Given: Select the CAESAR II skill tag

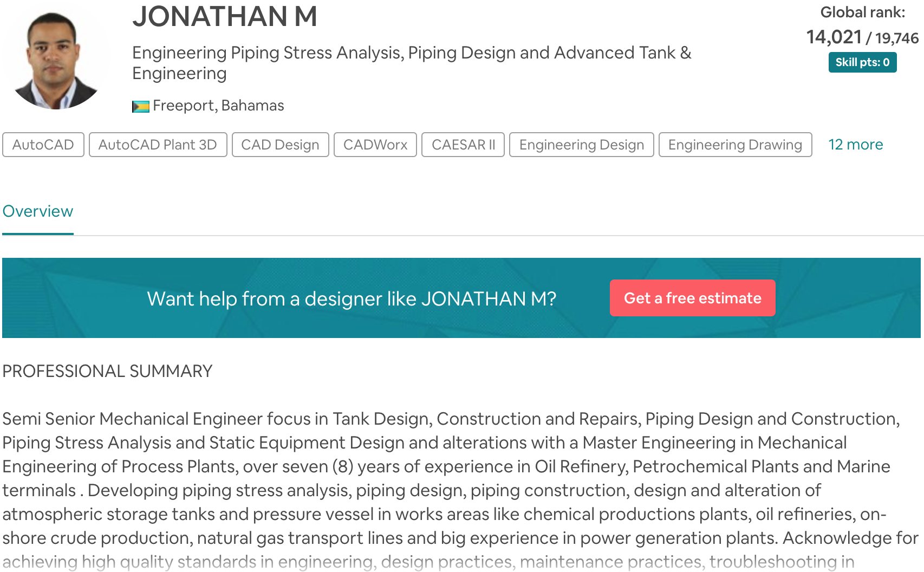Looking at the screenshot, I should point(463,145).
